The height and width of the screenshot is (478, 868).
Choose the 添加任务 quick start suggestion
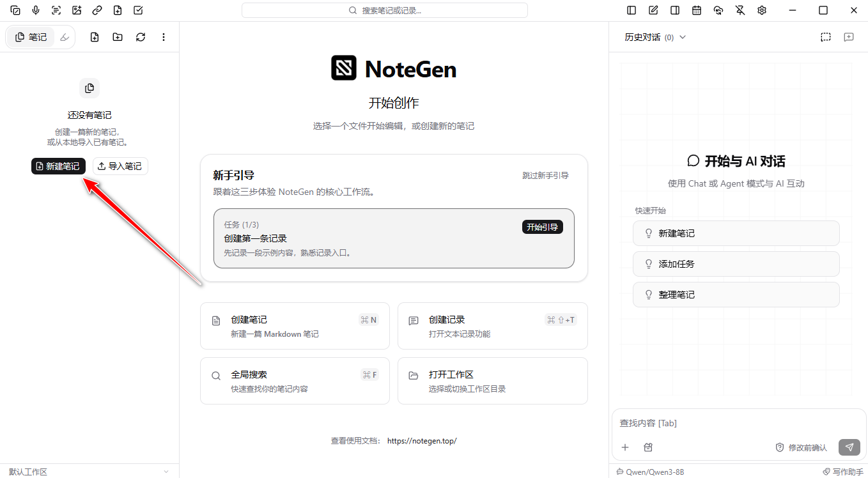tap(736, 264)
